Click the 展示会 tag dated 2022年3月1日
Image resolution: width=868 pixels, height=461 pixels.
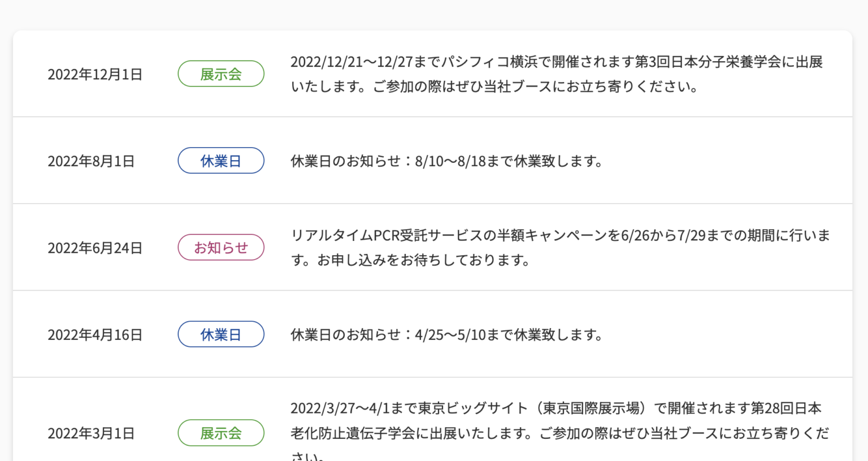tap(221, 433)
